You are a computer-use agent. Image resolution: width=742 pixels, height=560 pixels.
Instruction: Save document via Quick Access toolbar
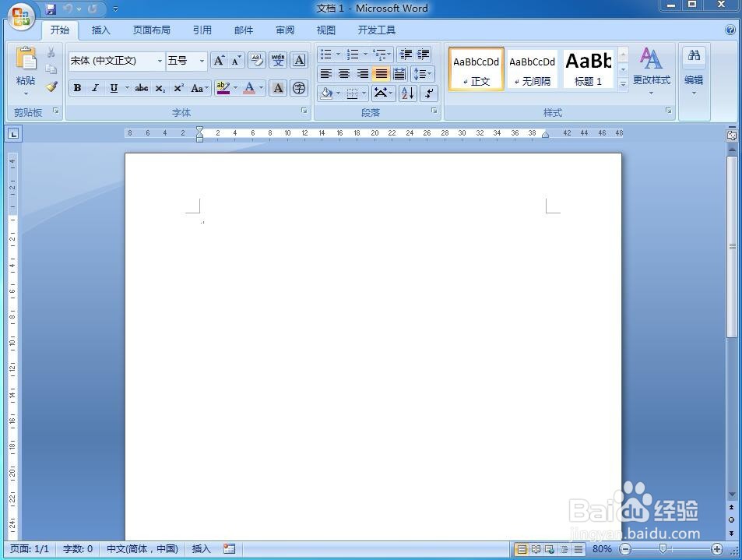point(51,9)
